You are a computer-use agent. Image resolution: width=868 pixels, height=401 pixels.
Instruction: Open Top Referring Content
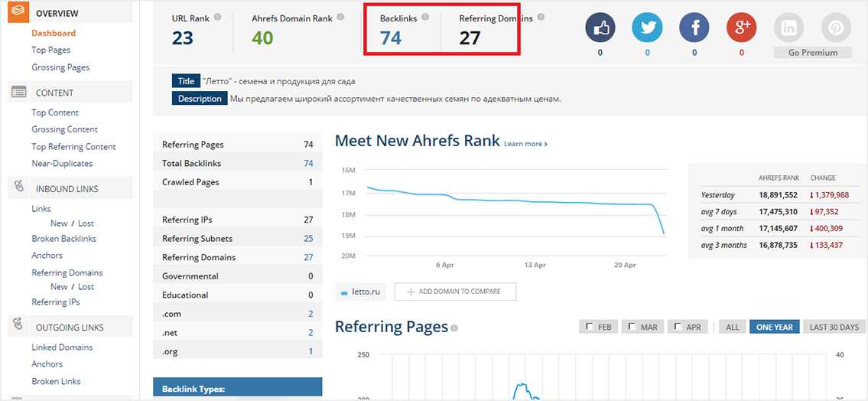click(73, 147)
